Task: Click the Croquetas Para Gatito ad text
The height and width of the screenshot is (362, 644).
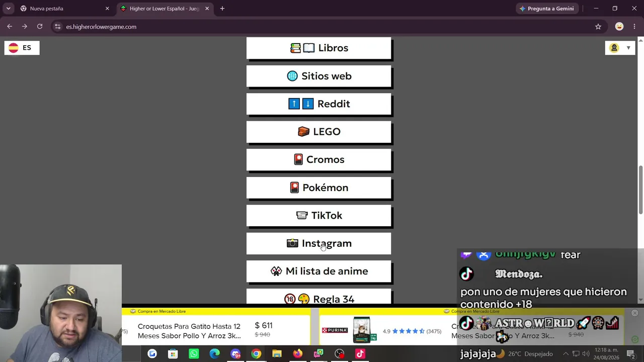Action: 189,331
